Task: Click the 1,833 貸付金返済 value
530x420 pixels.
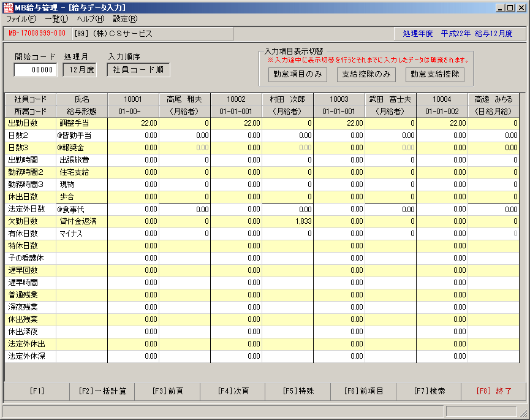Action: 287,221
